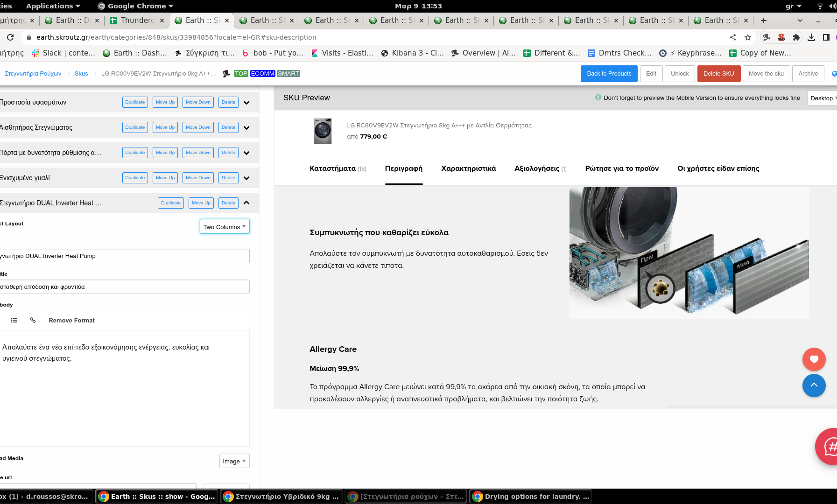837x504 pixels.
Task: Click the red Delete SKU button
Action: tap(719, 74)
